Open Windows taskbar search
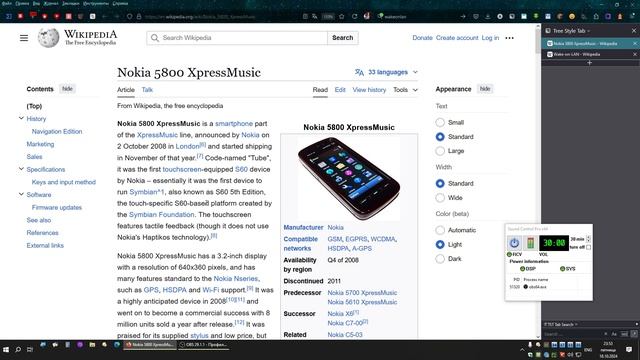 tap(18, 350)
